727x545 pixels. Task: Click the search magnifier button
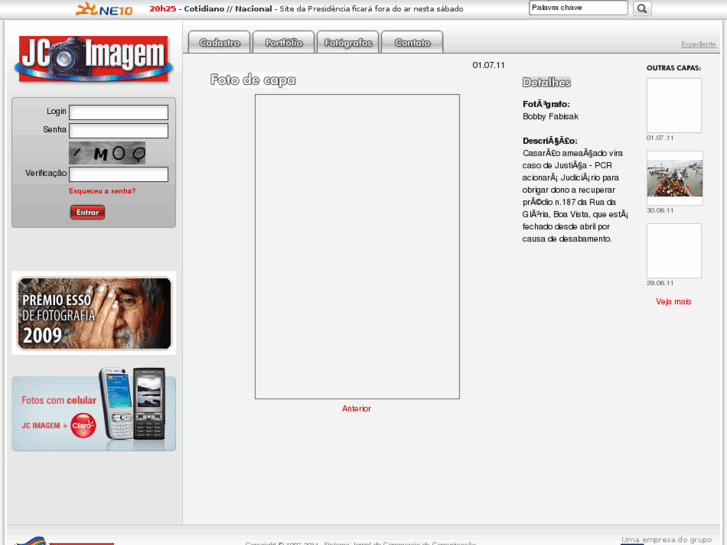tap(642, 8)
